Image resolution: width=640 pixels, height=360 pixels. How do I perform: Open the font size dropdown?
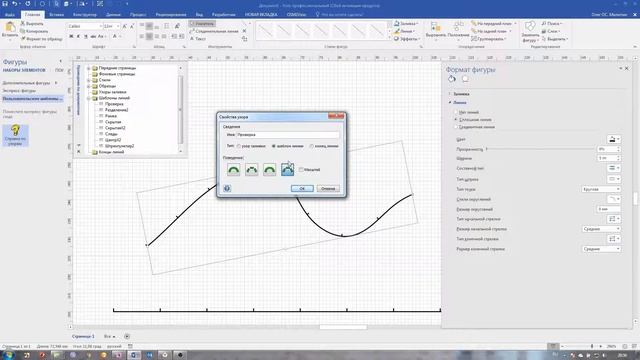point(118,26)
